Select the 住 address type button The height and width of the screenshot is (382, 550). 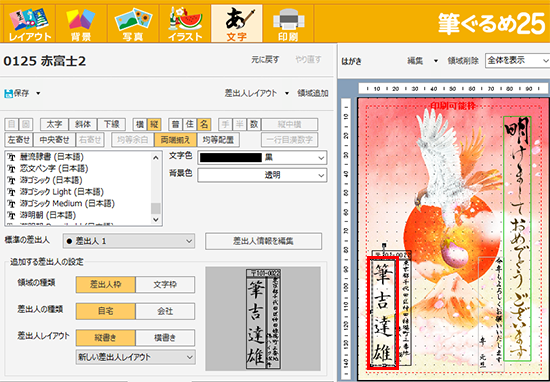click(190, 124)
